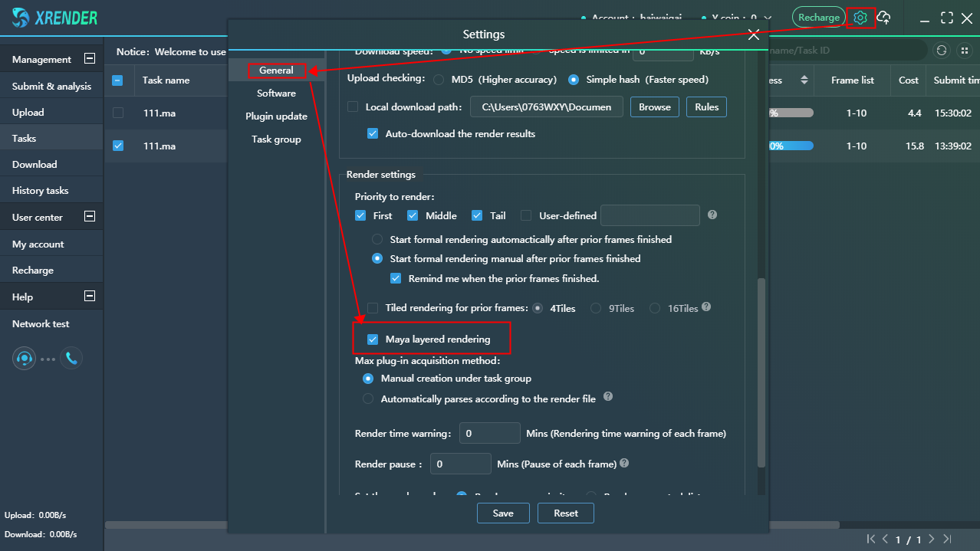Viewport: 980px width, 551px height.
Task: Enable Tiled rendering for prior frames
Action: pos(373,308)
